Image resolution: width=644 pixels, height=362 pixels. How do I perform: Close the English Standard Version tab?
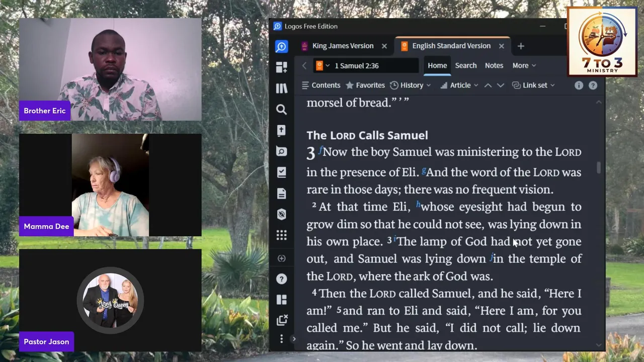(x=501, y=46)
